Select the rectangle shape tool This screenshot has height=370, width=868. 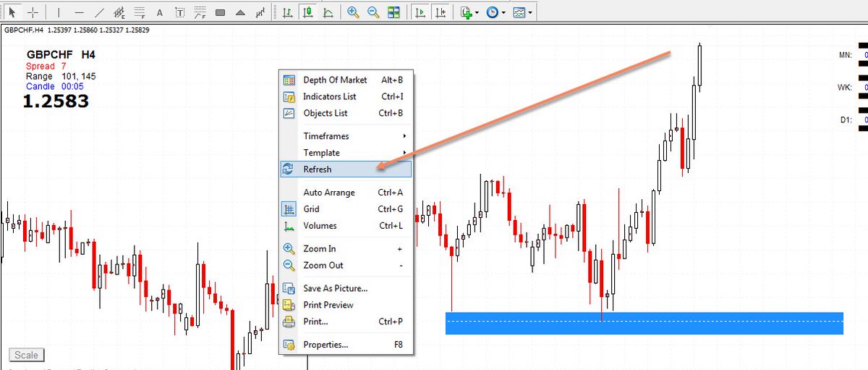(x=220, y=12)
